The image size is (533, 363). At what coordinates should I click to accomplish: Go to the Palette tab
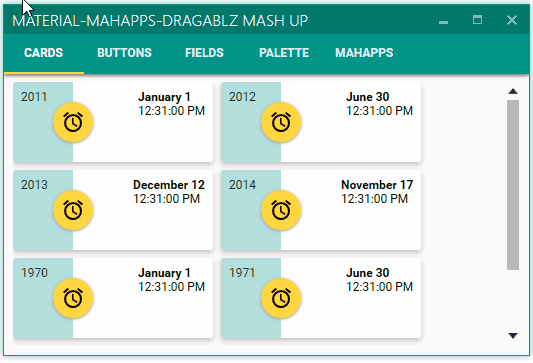tap(284, 53)
